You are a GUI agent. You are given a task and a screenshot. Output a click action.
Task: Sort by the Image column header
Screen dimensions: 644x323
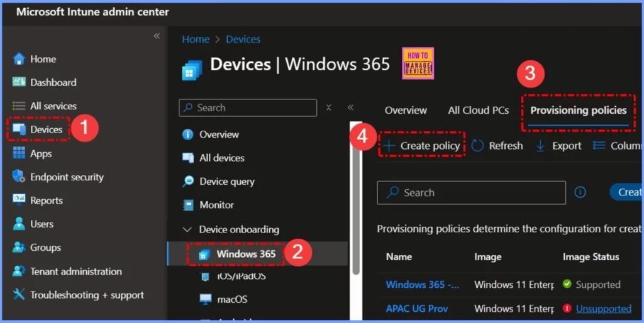point(488,257)
